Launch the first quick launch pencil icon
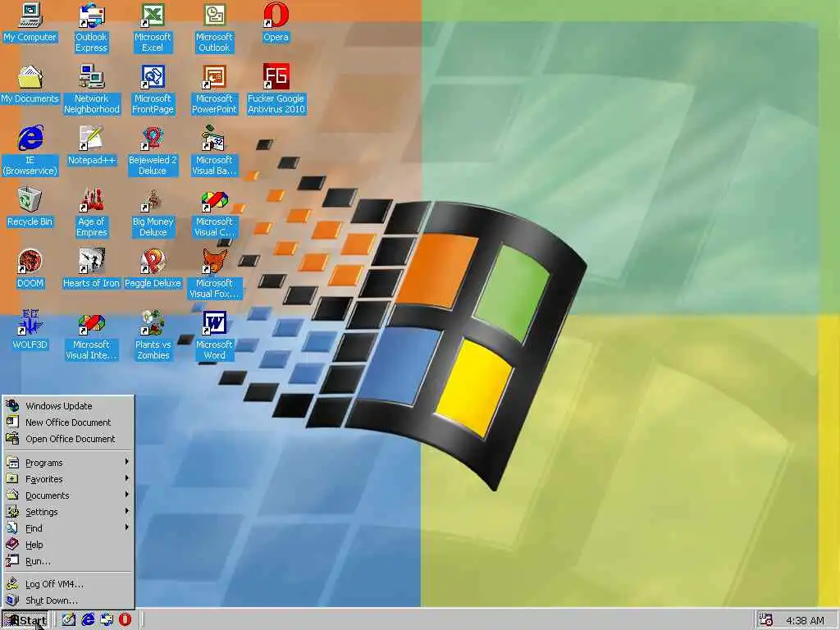840x630 pixels. click(69, 620)
